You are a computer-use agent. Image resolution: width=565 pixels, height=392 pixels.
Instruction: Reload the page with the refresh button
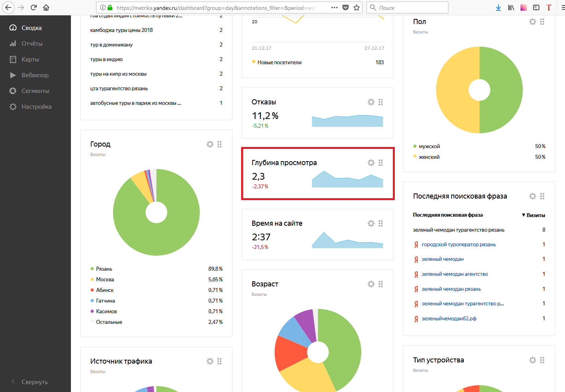point(33,7)
